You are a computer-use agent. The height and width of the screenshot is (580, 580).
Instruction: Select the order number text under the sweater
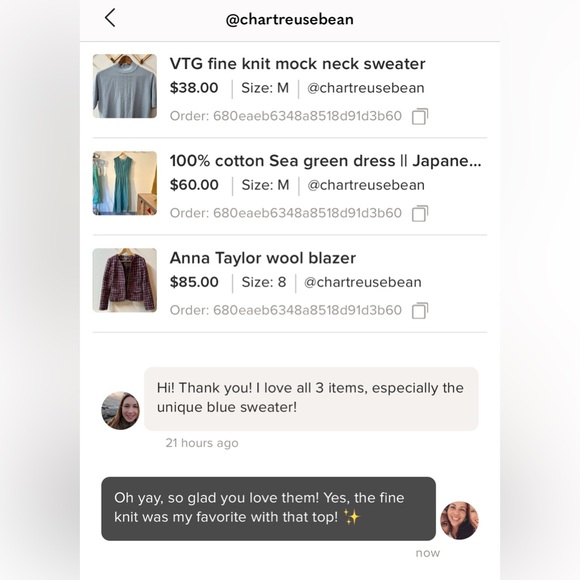(x=286, y=116)
